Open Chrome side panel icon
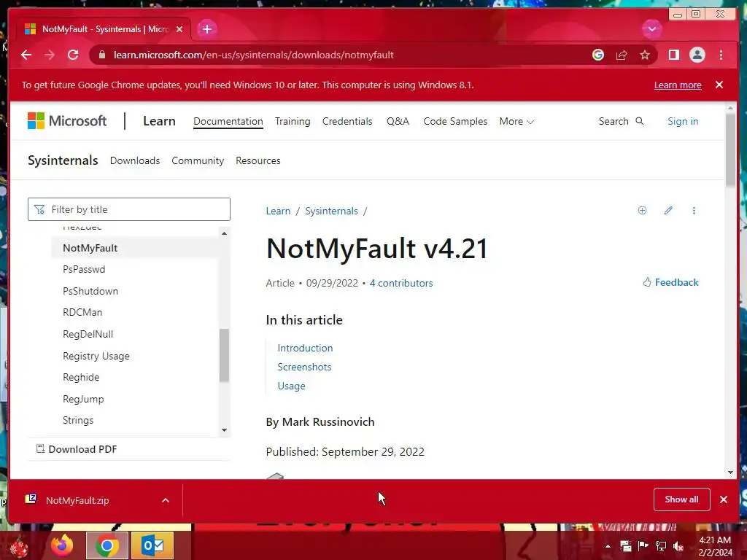Viewport: 747px width, 560px height. point(673,55)
